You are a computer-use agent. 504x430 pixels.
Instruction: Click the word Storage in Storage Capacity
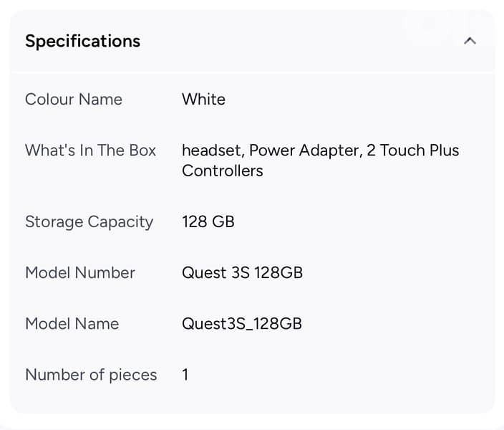pos(53,221)
